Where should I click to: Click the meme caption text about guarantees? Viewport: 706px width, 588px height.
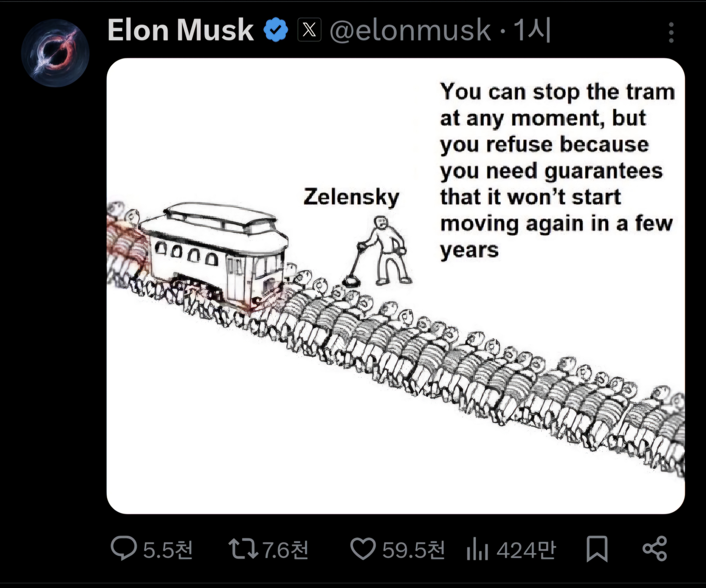[x=557, y=171]
